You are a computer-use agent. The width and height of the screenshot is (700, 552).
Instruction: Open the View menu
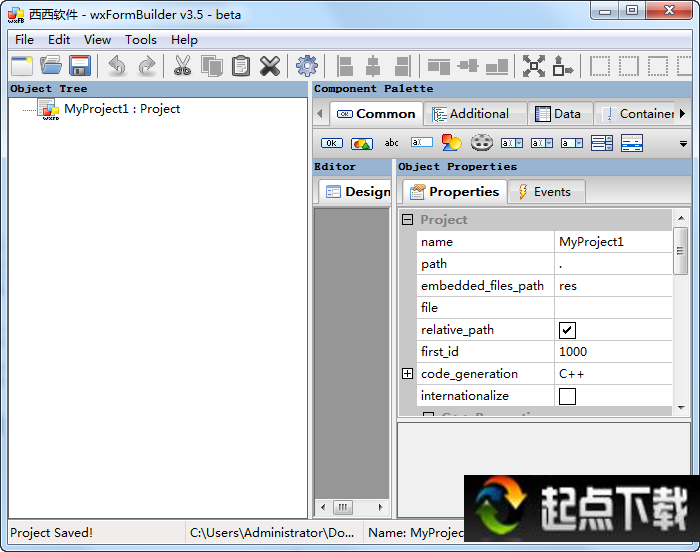pyautogui.click(x=97, y=40)
